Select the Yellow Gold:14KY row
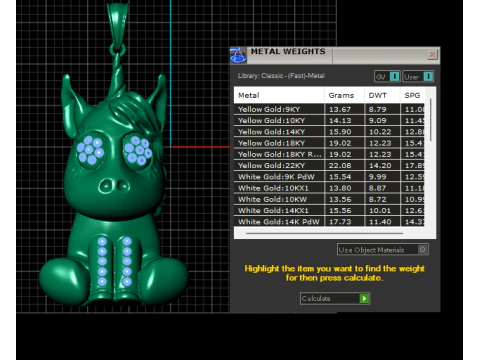480x360 pixels. click(329, 132)
